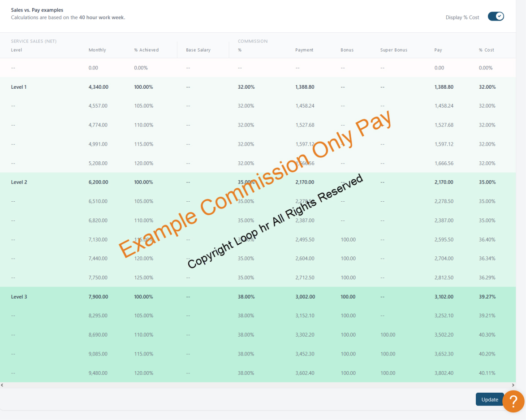Click the Update button
This screenshot has width=526, height=420.
[x=489, y=399]
